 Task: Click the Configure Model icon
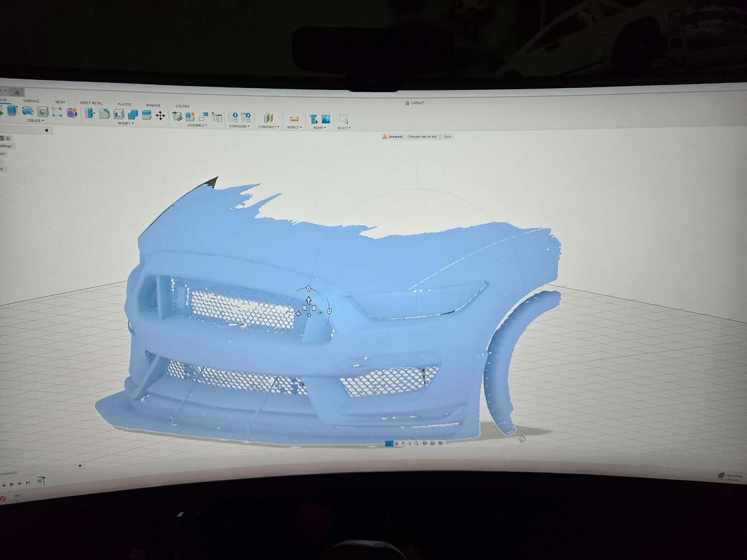point(234,117)
